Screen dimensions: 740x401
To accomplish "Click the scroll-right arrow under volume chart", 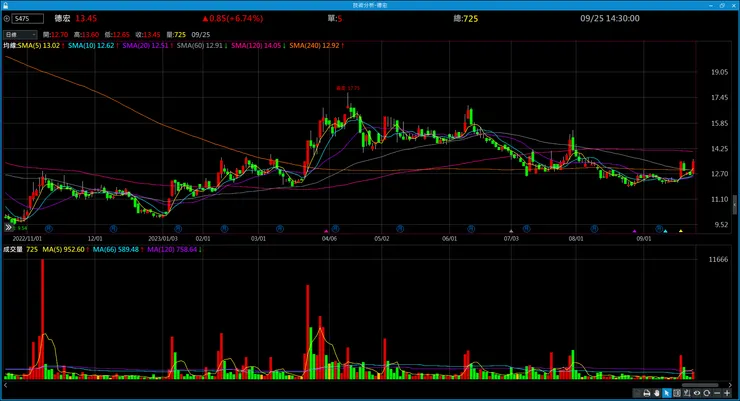I will (x=731, y=385).
